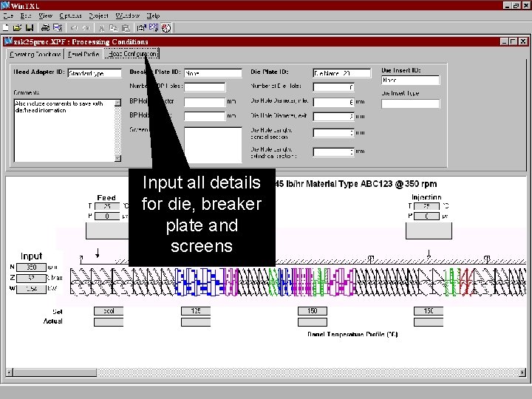Click the WinTXU application title icon
Viewport: 532px width, 399px height.
point(5,5)
